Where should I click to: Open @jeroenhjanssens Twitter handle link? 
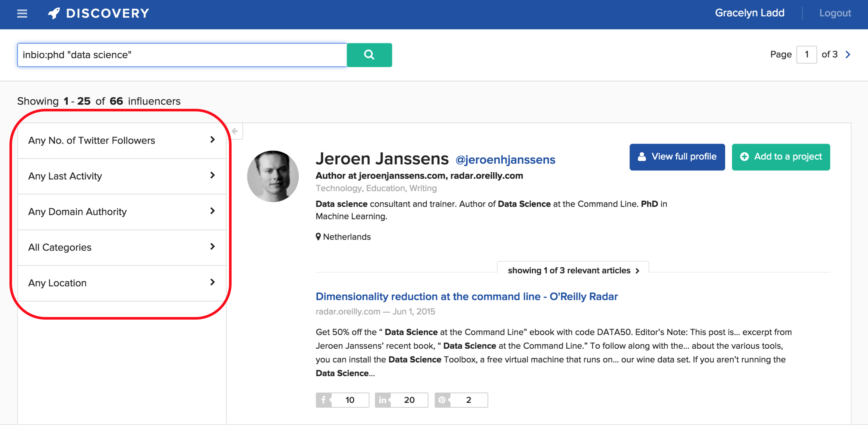(x=505, y=160)
